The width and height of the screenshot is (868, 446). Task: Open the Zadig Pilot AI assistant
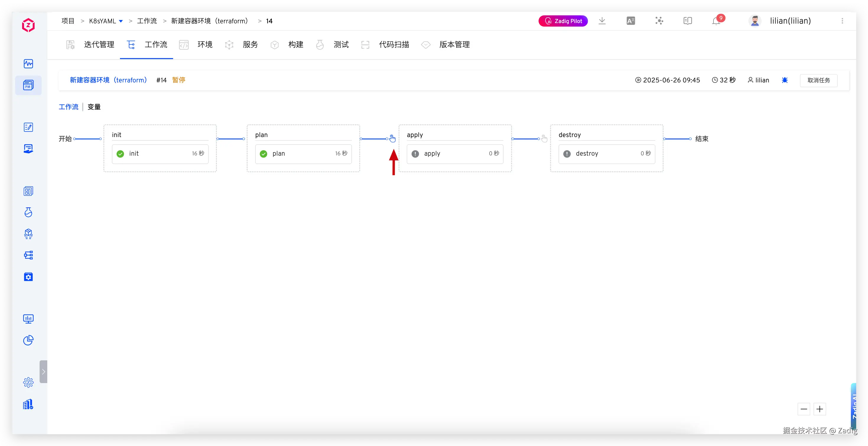(x=563, y=21)
